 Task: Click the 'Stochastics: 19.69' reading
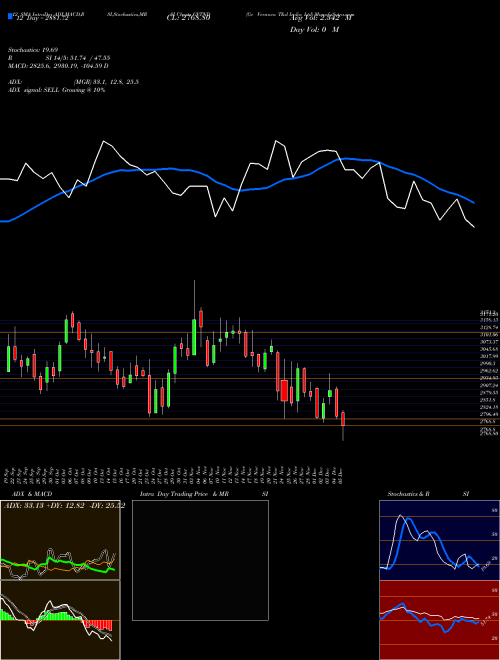coord(32,50)
